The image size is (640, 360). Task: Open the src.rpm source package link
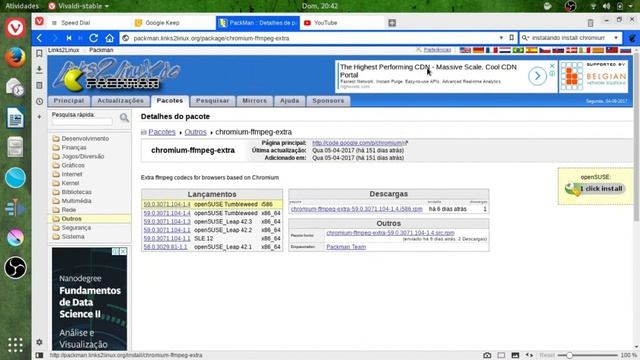click(390, 233)
